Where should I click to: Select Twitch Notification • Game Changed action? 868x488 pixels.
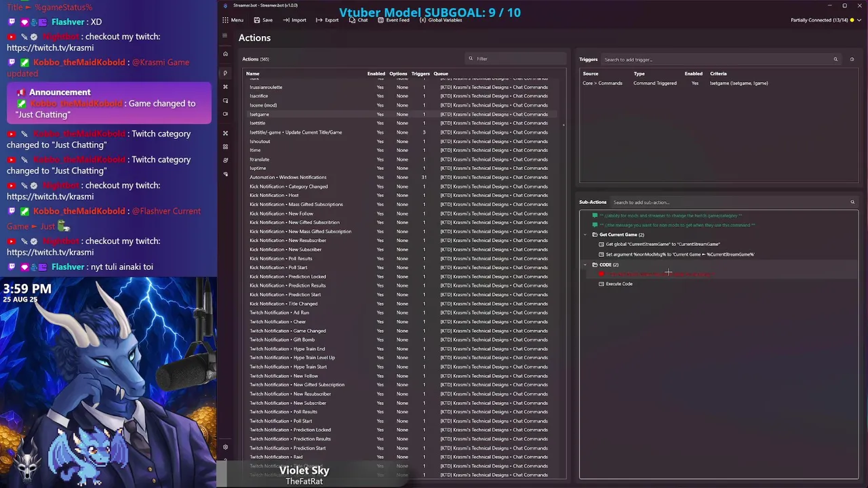(403, 331)
